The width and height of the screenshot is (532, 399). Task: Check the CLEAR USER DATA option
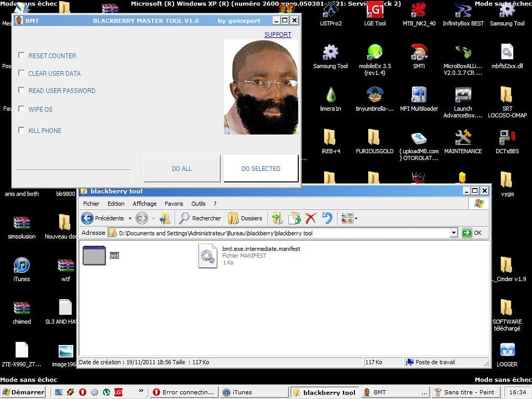point(22,73)
